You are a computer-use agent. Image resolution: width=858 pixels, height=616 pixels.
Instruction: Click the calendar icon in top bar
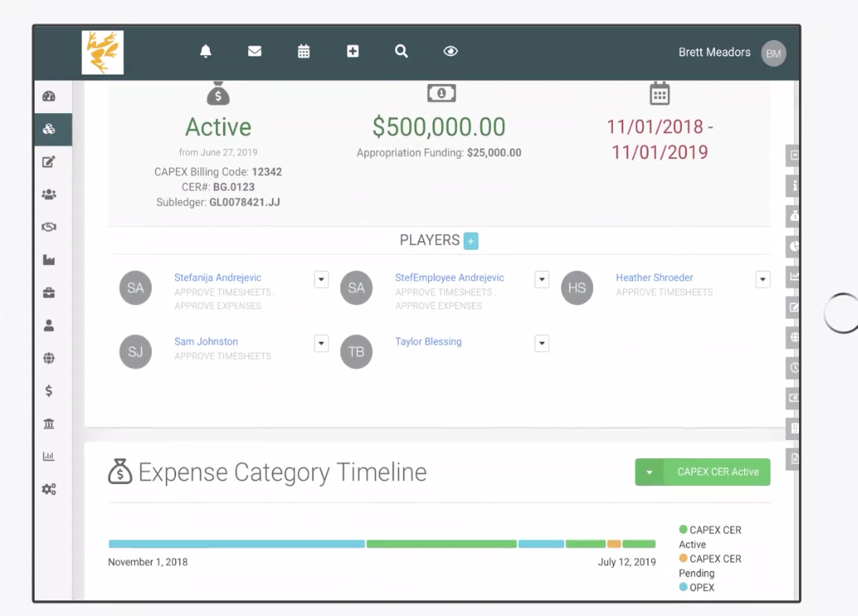tap(303, 51)
